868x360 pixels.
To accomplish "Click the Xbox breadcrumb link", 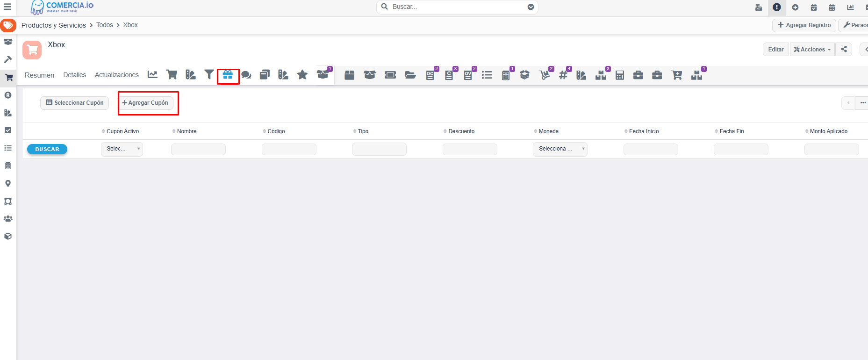I will tap(130, 25).
